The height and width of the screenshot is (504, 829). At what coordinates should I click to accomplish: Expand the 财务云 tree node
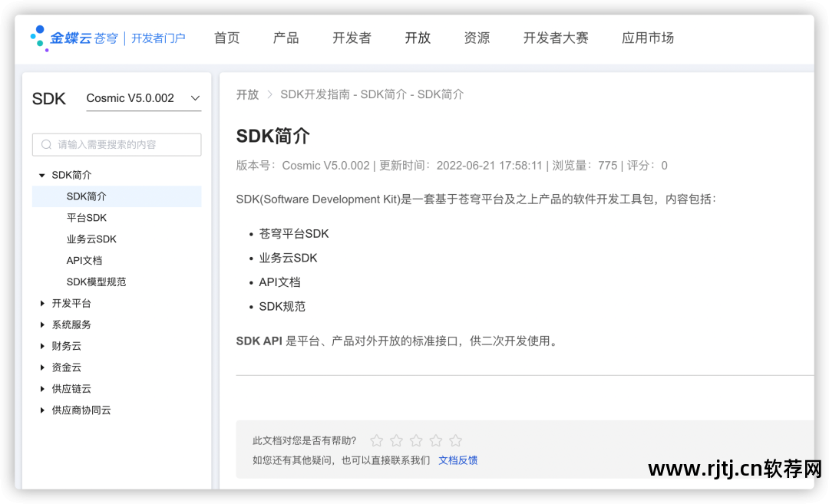coord(41,346)
